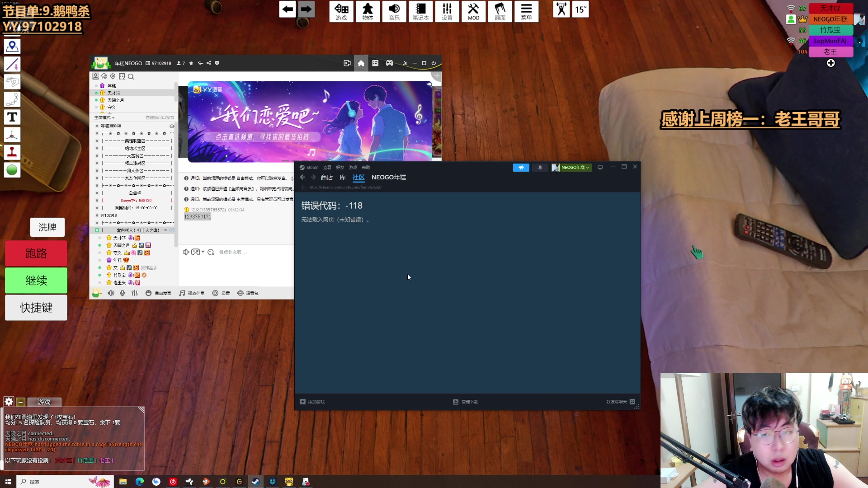Open the 菜单 hamburger menu
The height and width of the screenshot is (488, 868).
(526, 11)
